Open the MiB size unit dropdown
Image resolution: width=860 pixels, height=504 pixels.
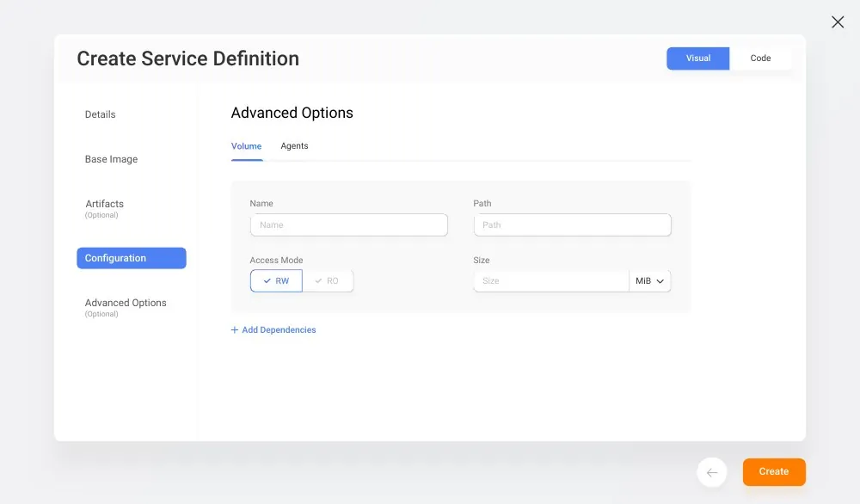coord(649,280)
